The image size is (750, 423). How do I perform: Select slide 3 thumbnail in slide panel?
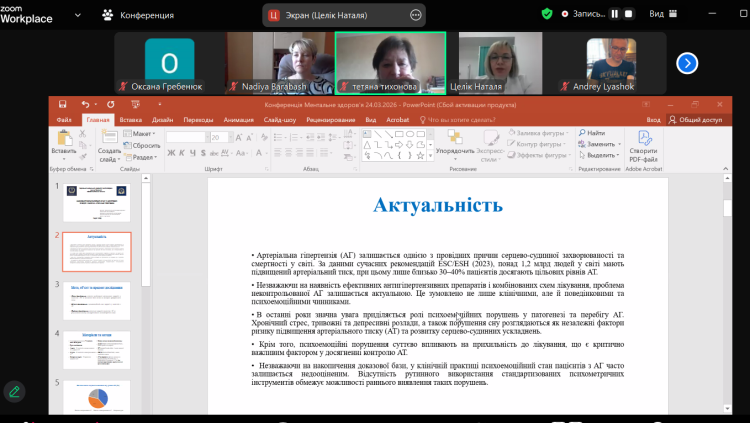96,300
